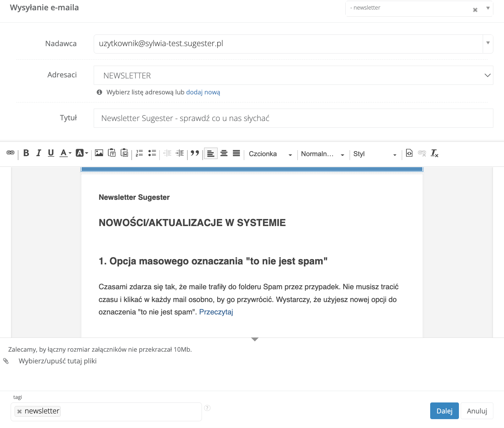Viewport: 504px width, 428px height.
Task: Remove the newsletter tag
Action: pyautogui.click(x=20, y=411)
